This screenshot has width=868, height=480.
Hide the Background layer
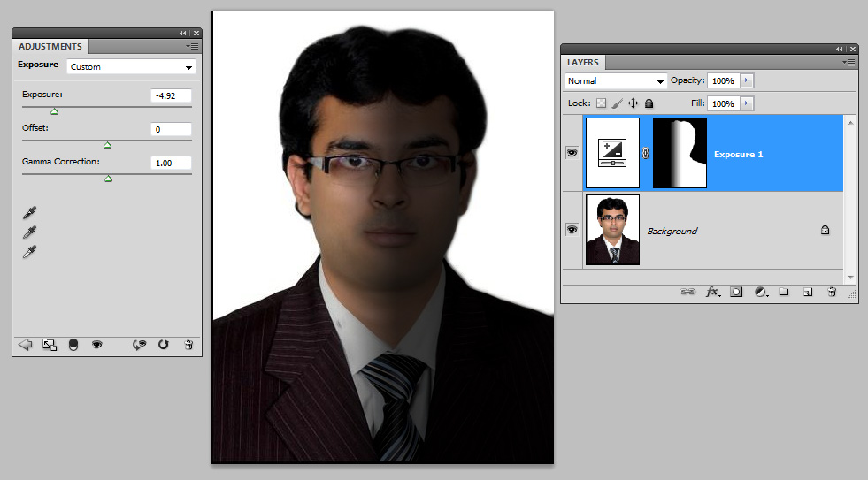572,229
